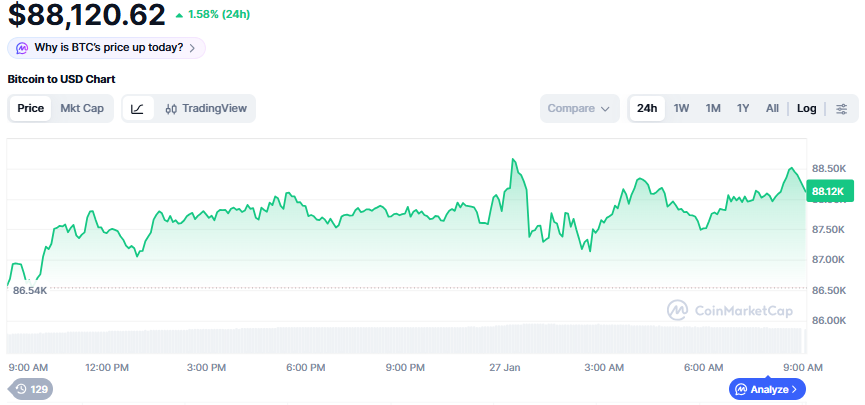Select the 1W time range tab
This screenshot has width=865, height=405.
coord(681,108)
